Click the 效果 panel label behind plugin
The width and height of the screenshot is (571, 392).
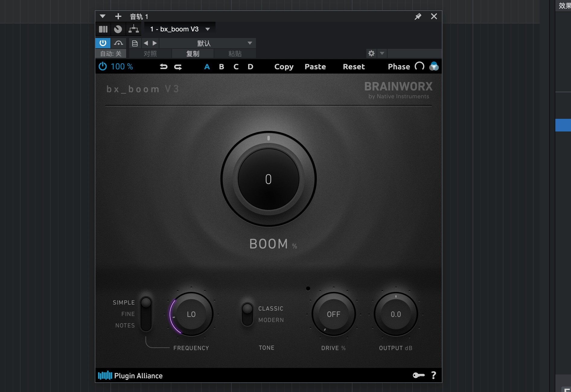click(x=565, y=6)
